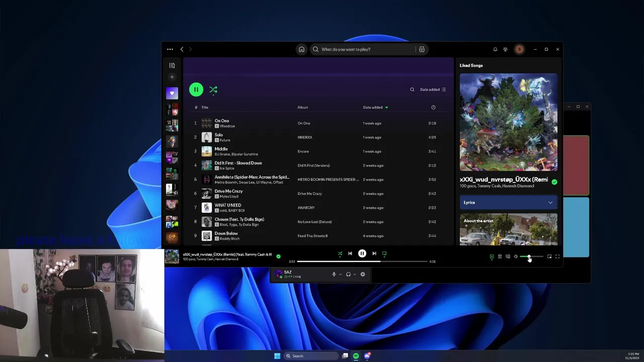Open the Miniplayer icon
Viewport: 644px width, 362px height.
point(549,257)
